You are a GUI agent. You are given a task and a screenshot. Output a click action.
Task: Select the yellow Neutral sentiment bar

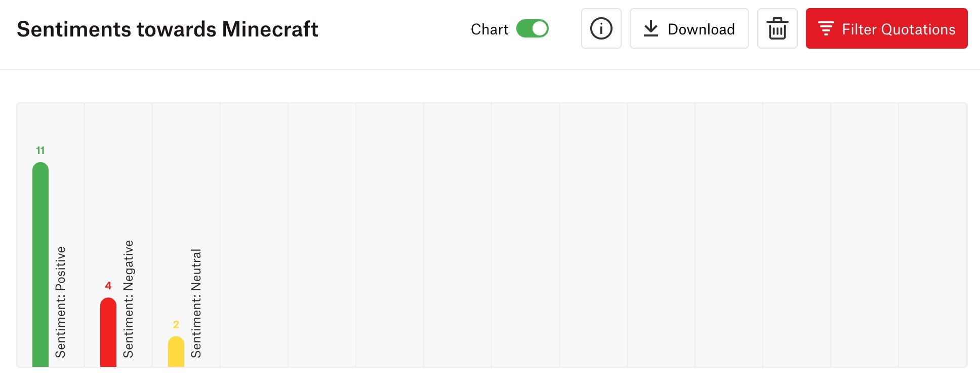click(x=176, y=352)
